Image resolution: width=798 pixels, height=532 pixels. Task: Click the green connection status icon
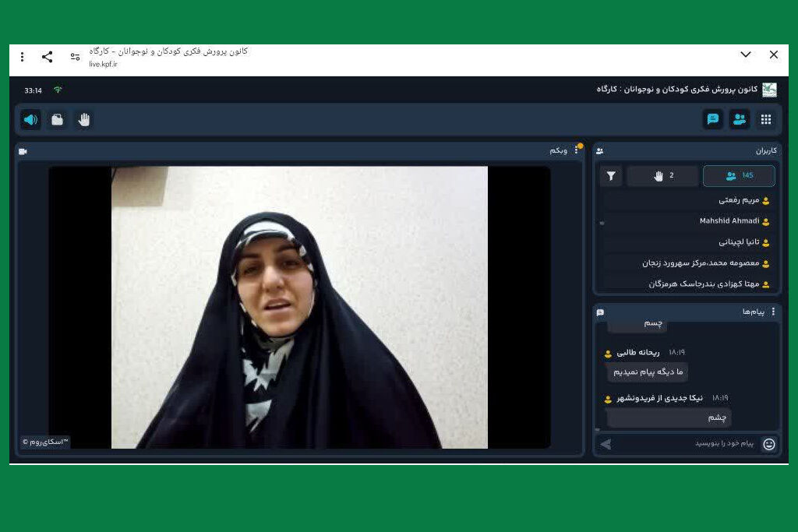(58, 90)
